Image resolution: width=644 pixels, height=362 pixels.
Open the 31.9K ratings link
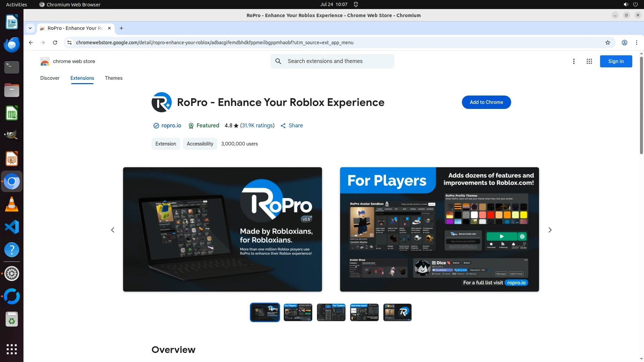tap(257, 125)
